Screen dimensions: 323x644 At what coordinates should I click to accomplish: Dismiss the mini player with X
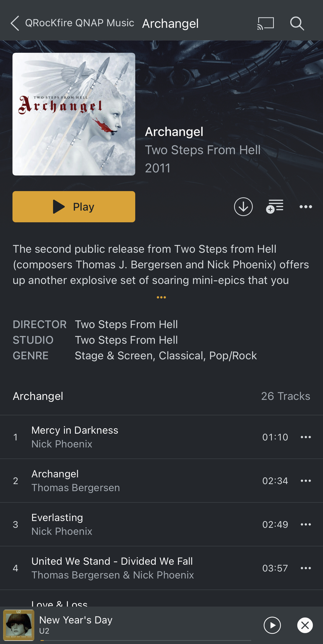(305, 625)
